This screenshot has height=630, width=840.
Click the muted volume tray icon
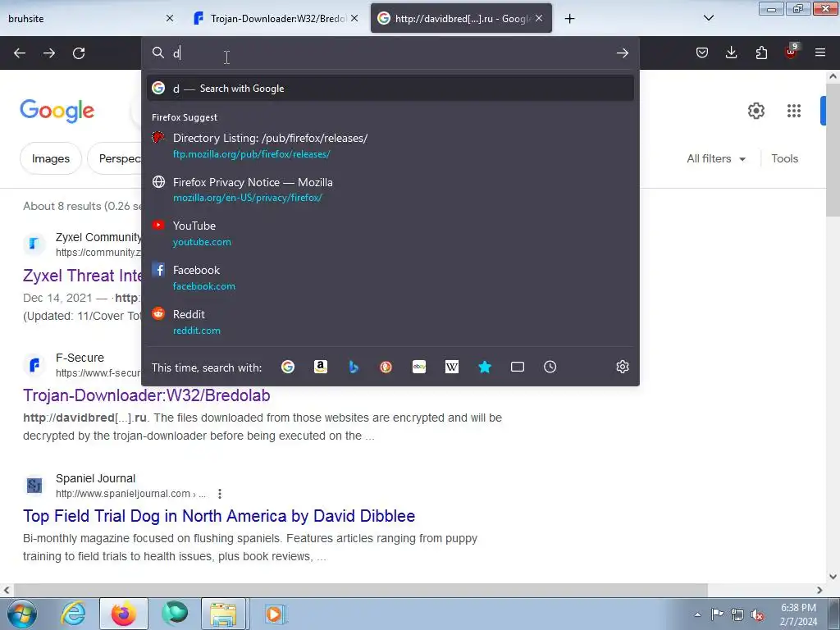(757, 614)
